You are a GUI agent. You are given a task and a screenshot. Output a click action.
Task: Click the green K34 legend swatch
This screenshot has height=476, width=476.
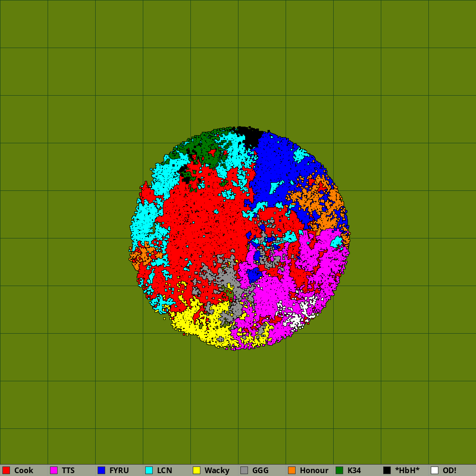click(339, 470)
